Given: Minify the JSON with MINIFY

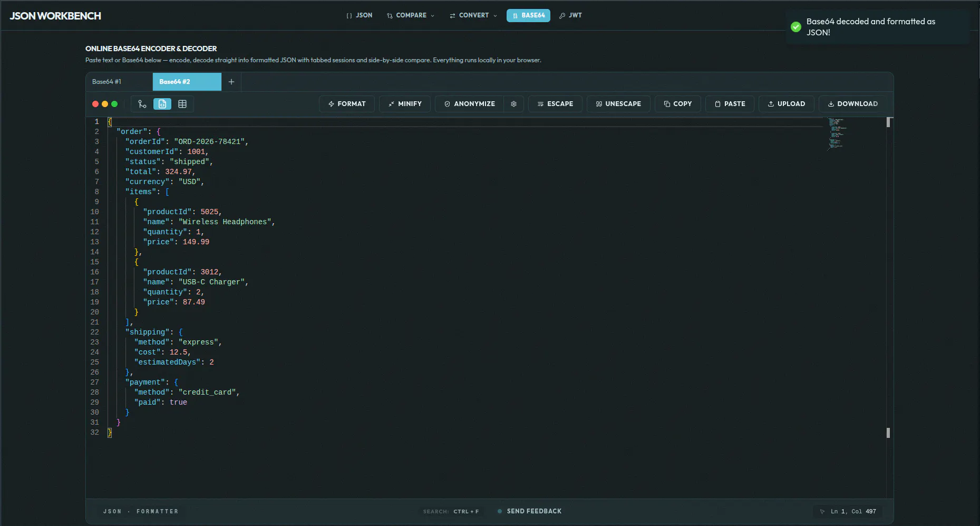Looking at the screenshot, I should [405, 104].
